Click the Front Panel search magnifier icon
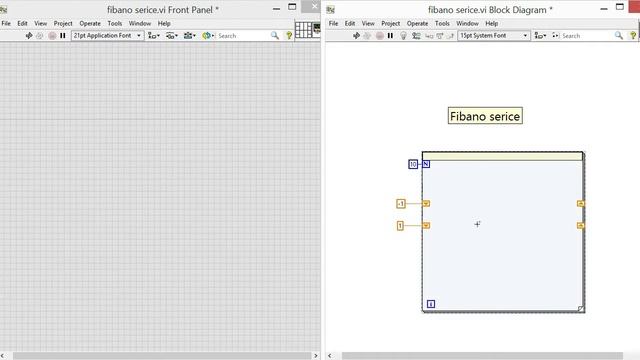The width and height of the screenshot is (640, 360). pos(275,36)
